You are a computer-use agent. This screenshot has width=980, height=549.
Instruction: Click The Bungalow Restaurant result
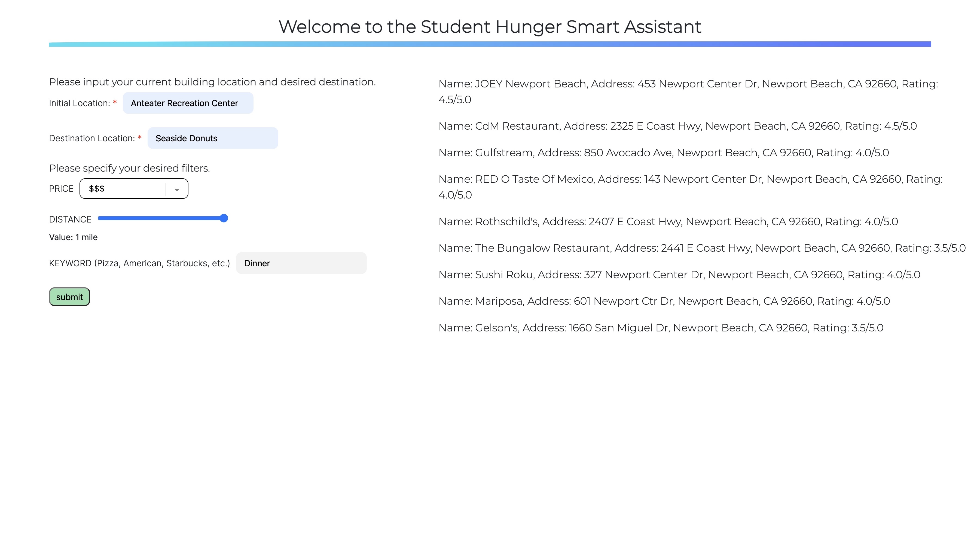tap(701, 248)
